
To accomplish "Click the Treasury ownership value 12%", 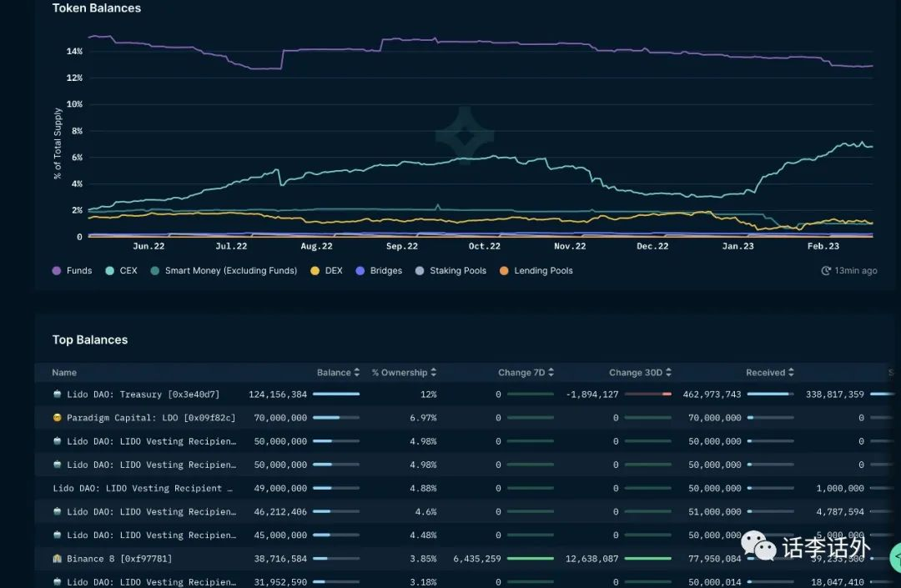I will [429, 395].
